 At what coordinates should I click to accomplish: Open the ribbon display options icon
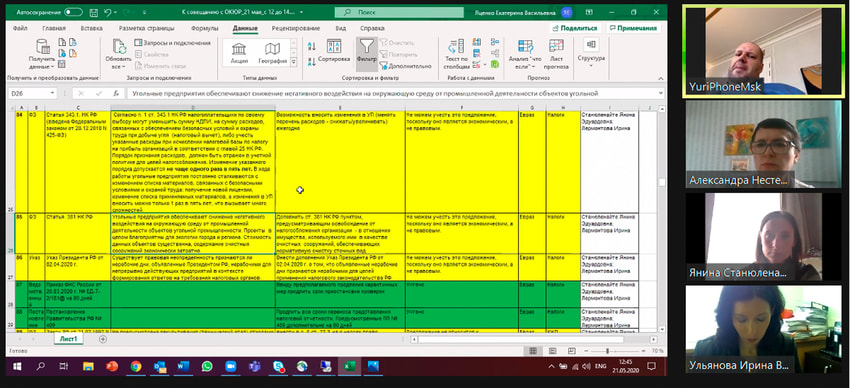pos(590,12)
